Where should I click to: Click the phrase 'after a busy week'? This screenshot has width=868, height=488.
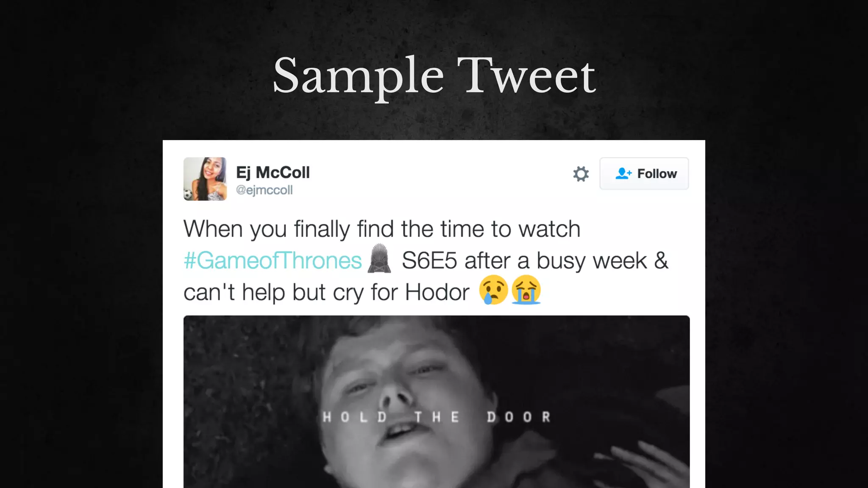[556, 261]
